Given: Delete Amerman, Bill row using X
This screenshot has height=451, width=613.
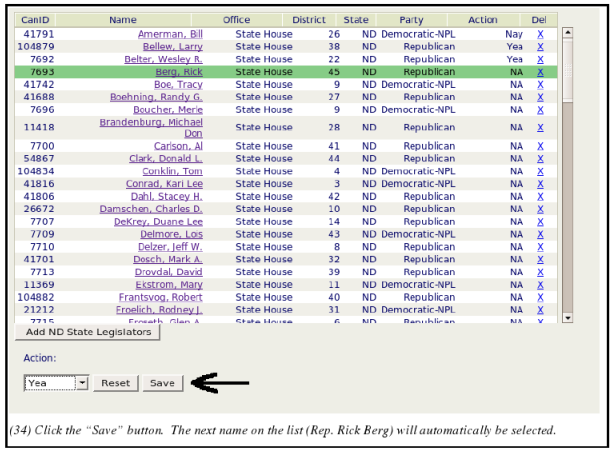Looking at the screenshot, I should click(540, 34).
